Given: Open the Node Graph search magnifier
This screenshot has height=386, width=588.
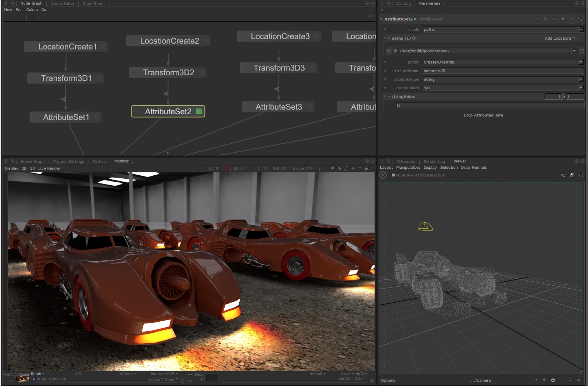Looking at the screenshot, I should click(x=371, y=17).
